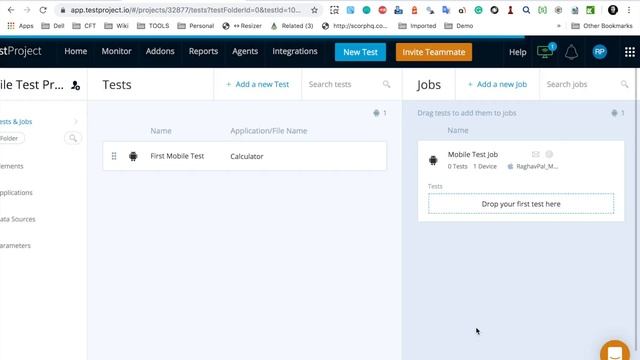
Task: Go to the Home menu
Action: 76,51
